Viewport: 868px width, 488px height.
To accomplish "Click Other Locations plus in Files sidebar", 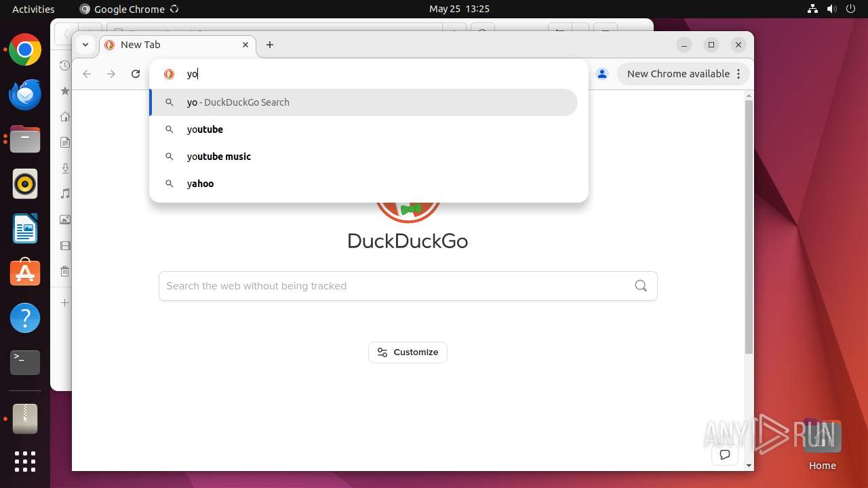I will (65, 302).
